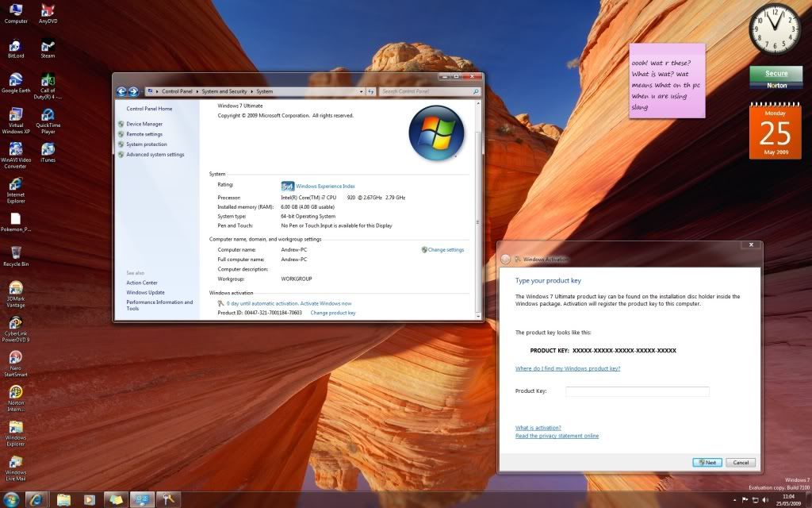
Task: Open Internet Explorer from the taskbar
Action: 36,499
